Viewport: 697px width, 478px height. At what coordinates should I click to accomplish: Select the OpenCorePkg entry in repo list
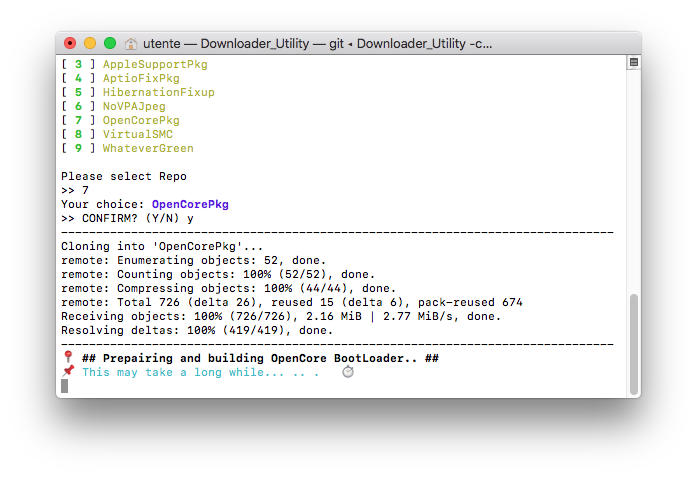click(x=141, y=121)
